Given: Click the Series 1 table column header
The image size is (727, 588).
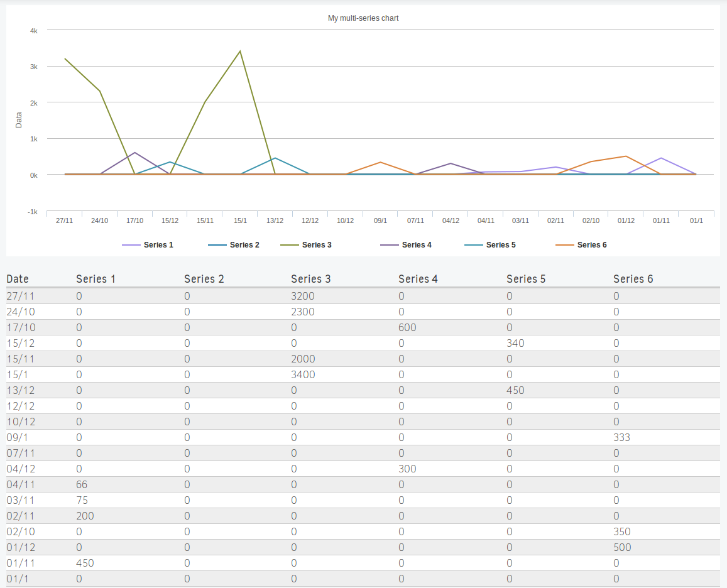Looking at the screenshot, I should pyautogui.click(x=96, y=279).
